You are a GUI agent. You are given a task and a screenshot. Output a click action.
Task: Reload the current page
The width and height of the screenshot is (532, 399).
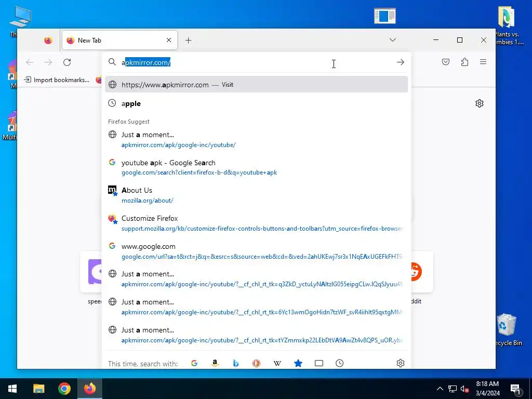[67, 62]
